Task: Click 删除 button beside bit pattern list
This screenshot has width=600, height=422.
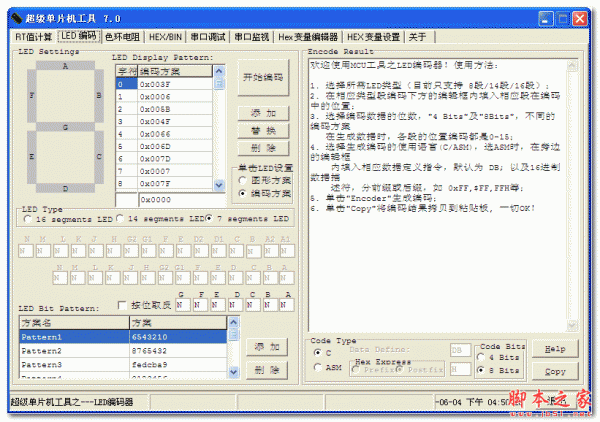Action: pyautogui.click(x=267, y=370)
